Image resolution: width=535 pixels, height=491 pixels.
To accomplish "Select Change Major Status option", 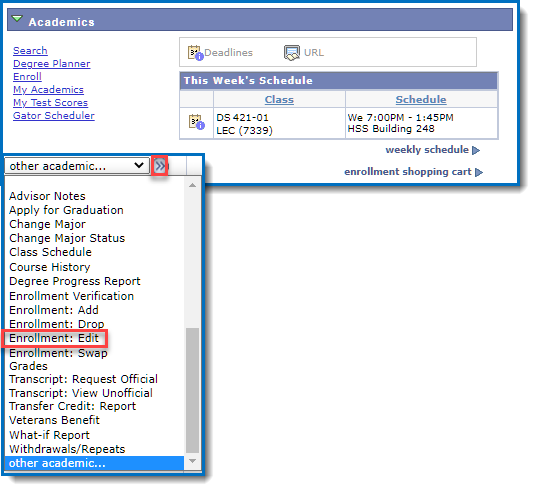I will point(67,238).
